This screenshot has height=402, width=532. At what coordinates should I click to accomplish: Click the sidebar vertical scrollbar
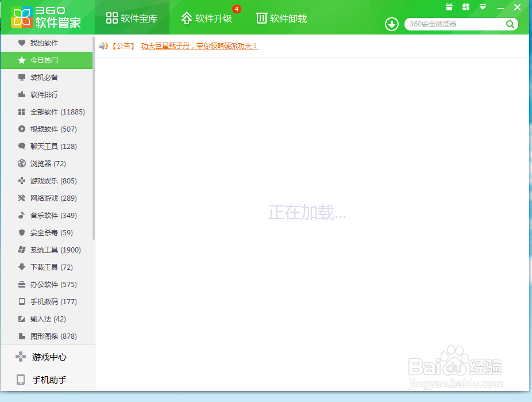point(94,138)
